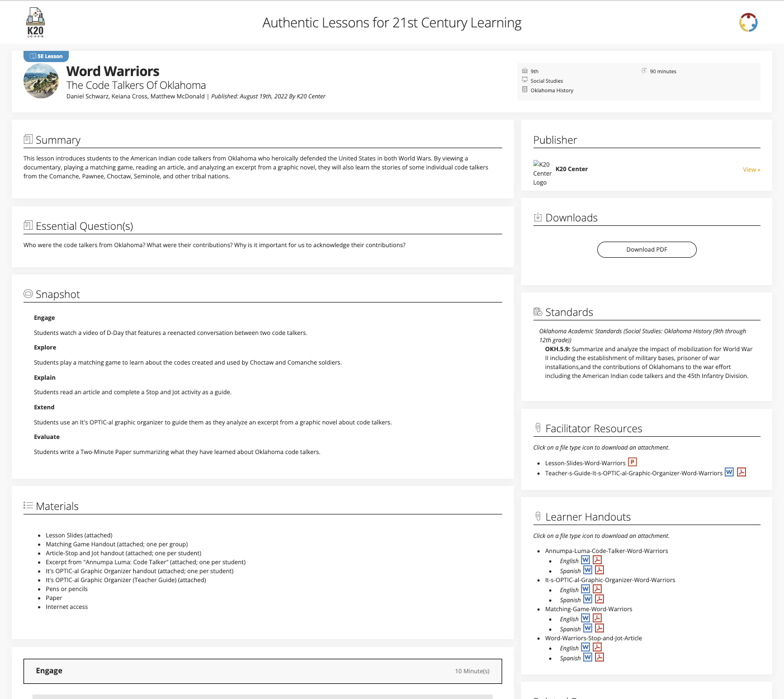Download Annumpa Luma English Word document
This screenshot has height=699, width=784.
(x=585, y=560)
